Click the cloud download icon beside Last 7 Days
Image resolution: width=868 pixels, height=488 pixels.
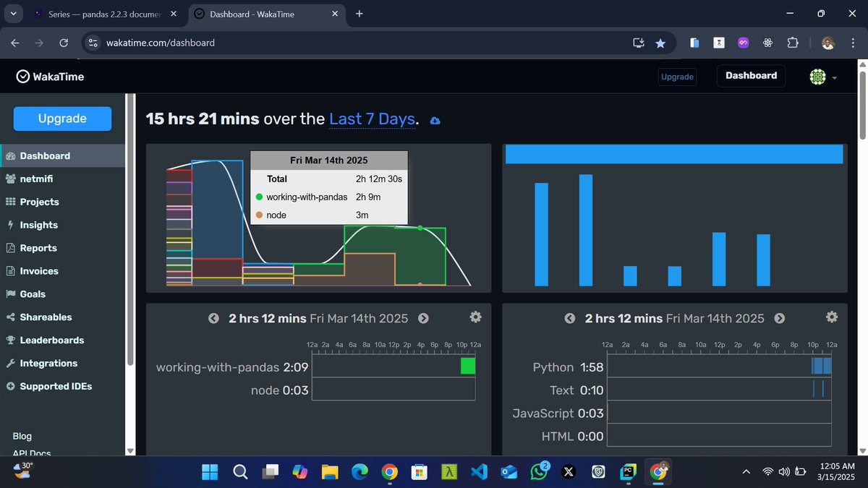tap(435, 121)
